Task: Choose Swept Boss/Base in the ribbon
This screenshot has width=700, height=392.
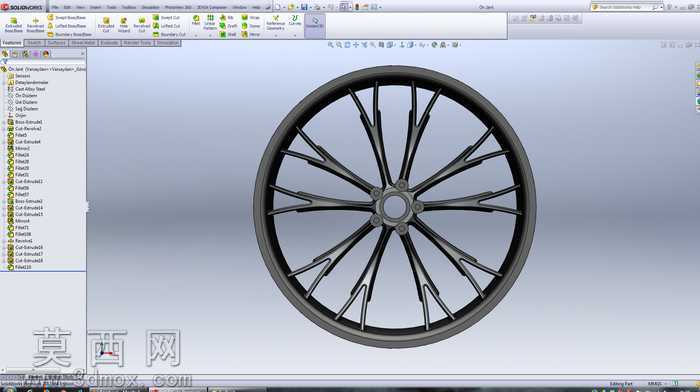Action: [67, 17]
